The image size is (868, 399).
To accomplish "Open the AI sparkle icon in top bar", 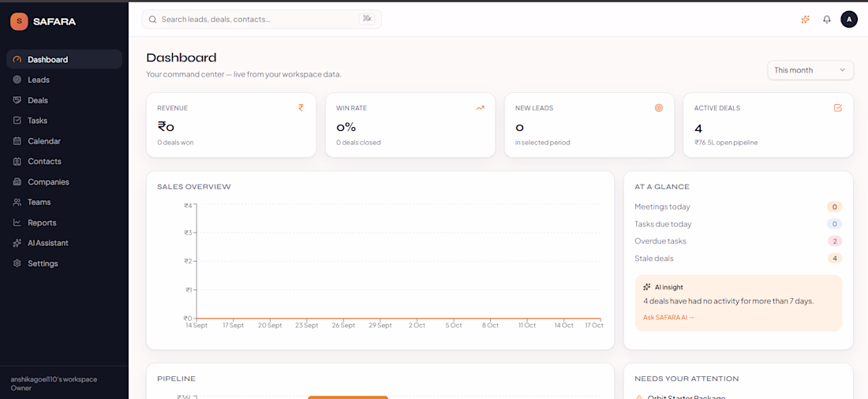I will [806, 20].
